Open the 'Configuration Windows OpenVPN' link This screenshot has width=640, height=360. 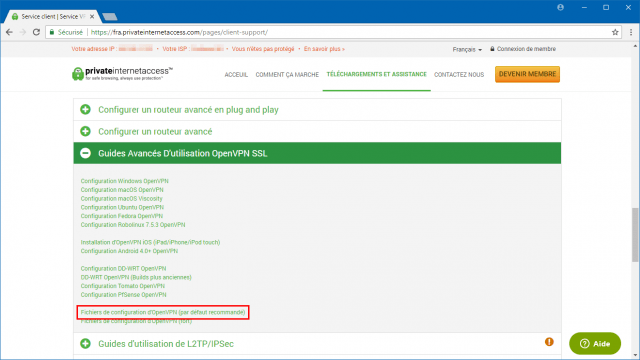(x=124, y=181)
